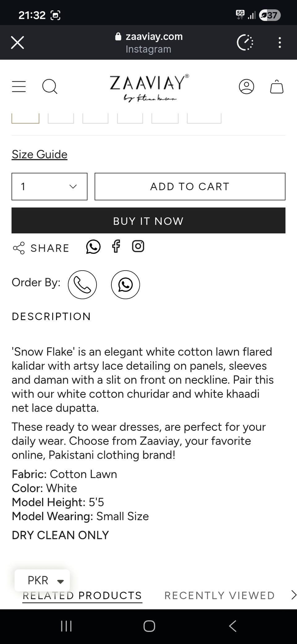Click the Add to Cart button
Screen dimensions: 297x644
[x=190, y=186]
